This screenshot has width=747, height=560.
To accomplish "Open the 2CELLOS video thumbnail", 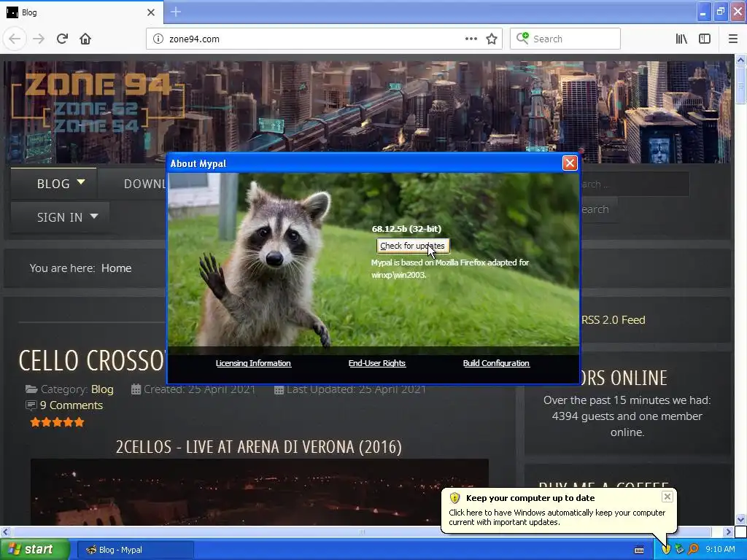I will (260, 492).
